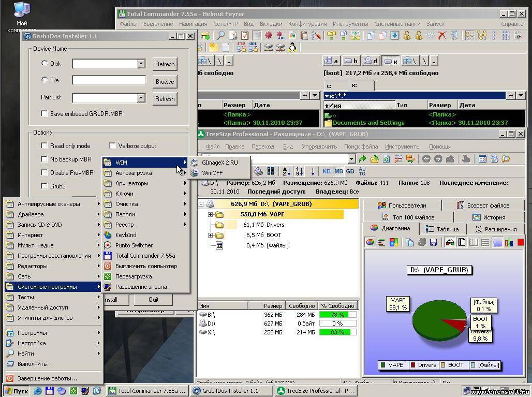Click the URL download icon in Total Commander
532x397 pixels.
click(x=253, y=47)
